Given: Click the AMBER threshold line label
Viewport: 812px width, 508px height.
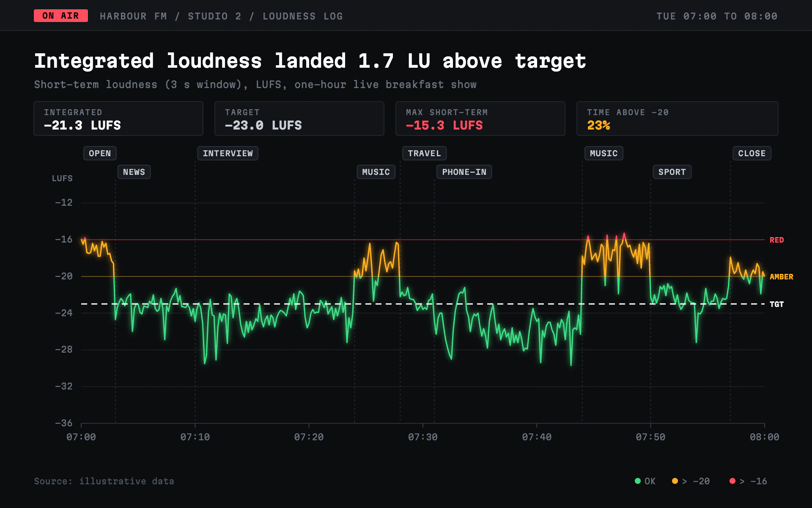Looking at the screenshot, I should click(781, 277).
